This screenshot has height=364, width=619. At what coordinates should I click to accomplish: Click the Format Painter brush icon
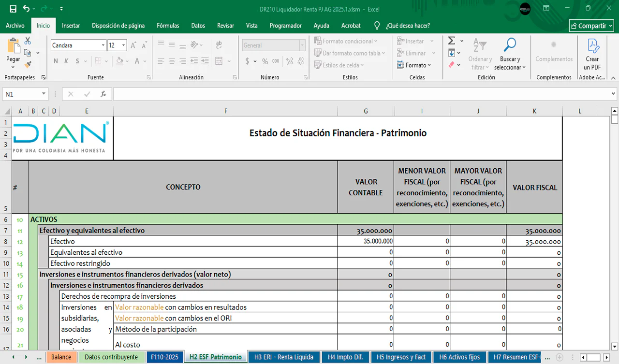(x=28, y=64)
